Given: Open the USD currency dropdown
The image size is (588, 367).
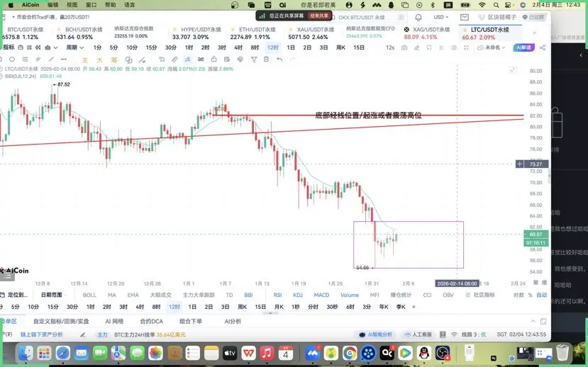Looking at the screenshot, I should coord(441,17).
